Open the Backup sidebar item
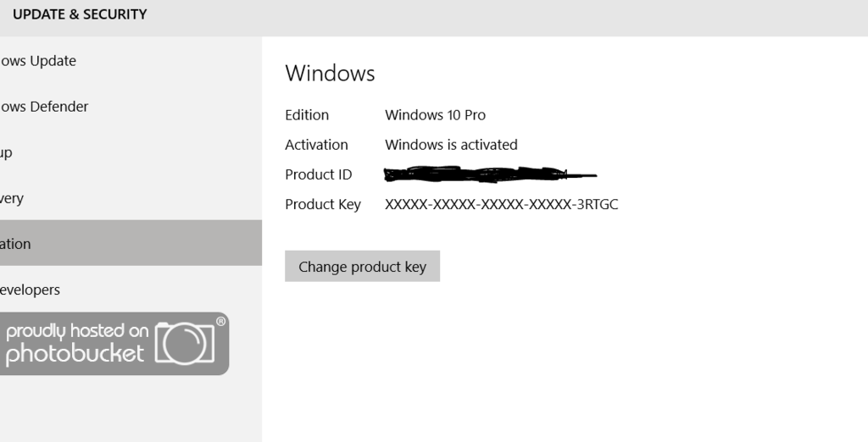 click(x=7, y=152)
